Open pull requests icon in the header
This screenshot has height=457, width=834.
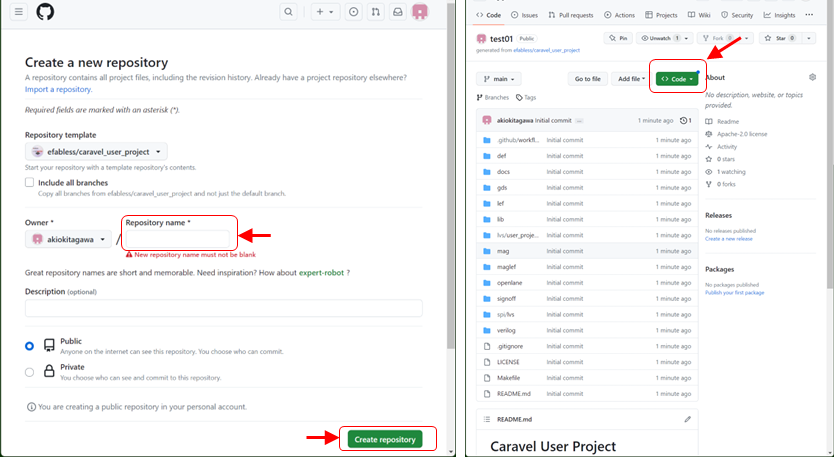[x=376, y=12]
